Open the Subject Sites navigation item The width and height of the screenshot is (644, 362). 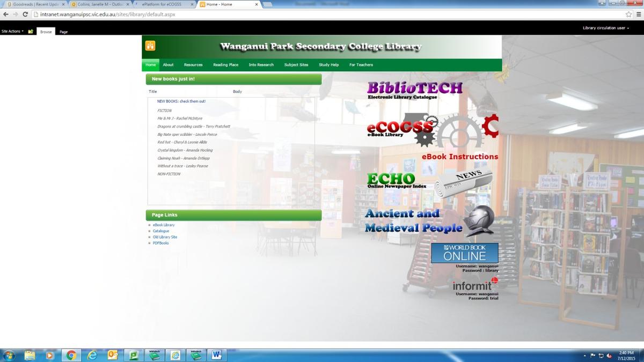[x=296, y=65]
